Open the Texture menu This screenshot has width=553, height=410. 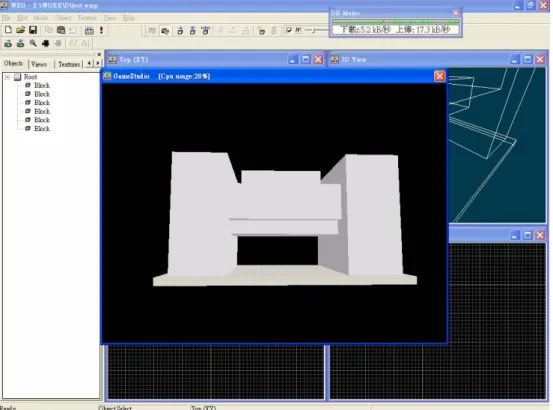(87, 18)
